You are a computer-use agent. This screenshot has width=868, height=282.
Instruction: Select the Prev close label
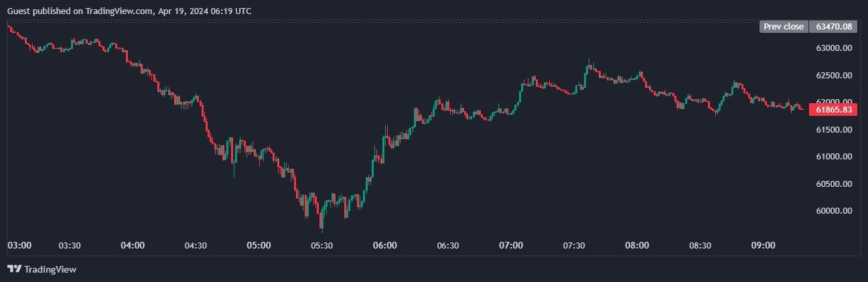(784, 27)
